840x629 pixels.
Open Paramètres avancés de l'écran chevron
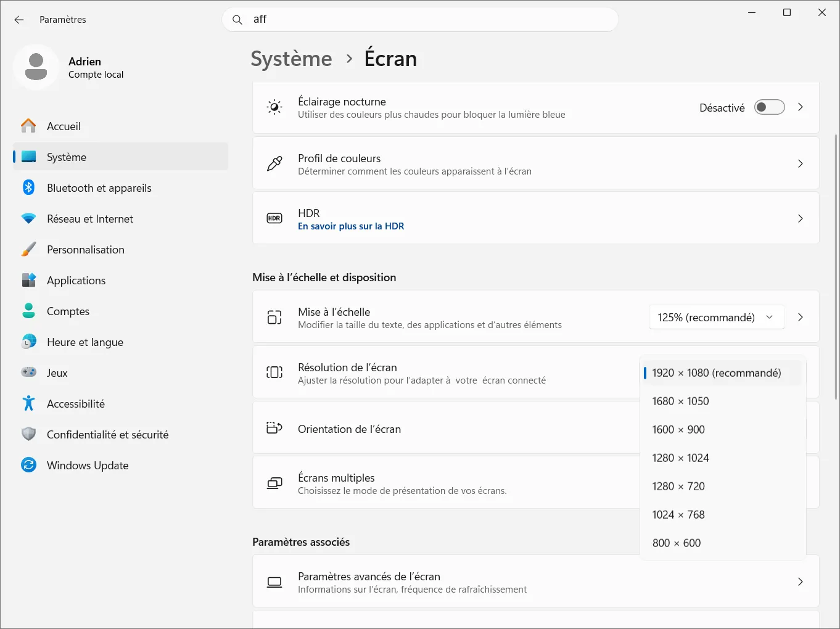click(x=801, y=582)
